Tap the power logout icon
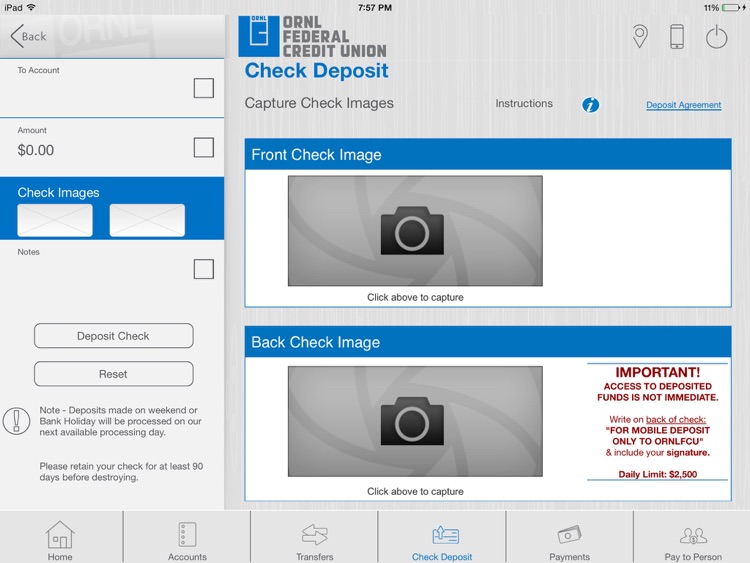The width and height of the screenshot is (750, 563). 717,37
